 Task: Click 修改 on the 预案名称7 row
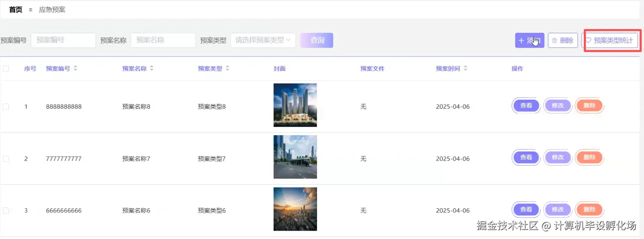point(558,158)
